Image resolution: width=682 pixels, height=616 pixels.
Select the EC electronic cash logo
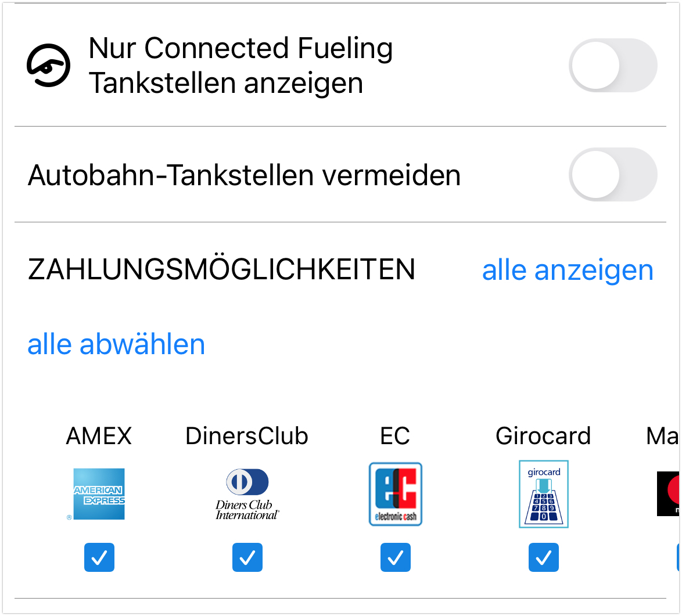coord(396,494)
